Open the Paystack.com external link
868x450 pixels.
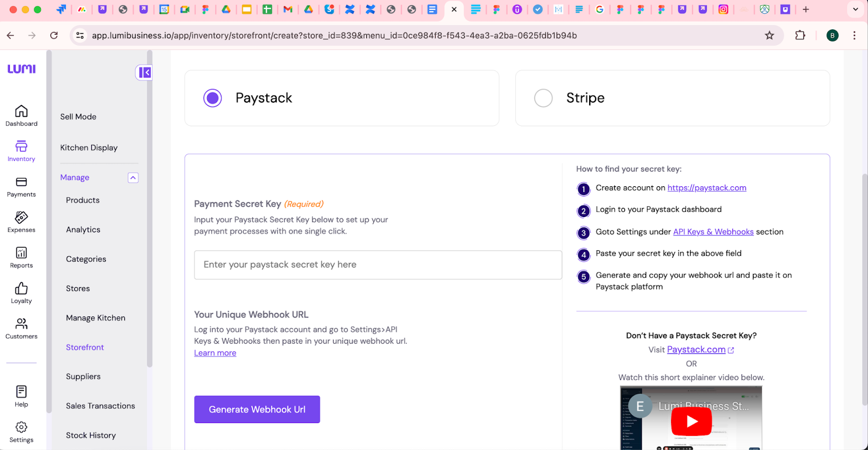tap(700, 350)
